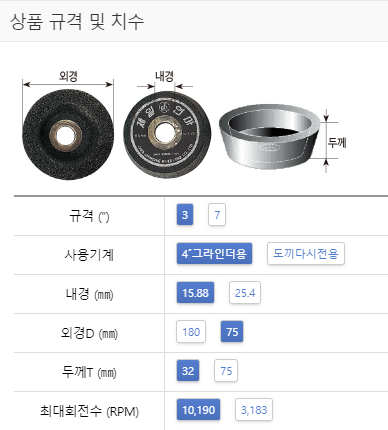Select 25.4 inner diameter
This screenshot has width=388, height=430.
[x=245, y=293]
